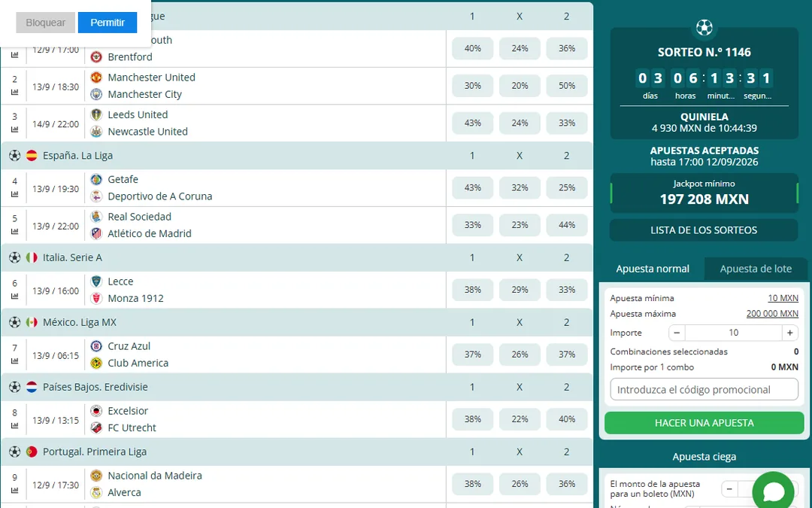Open LISTA DE LOS SORTEOS
The width and height of the screenshot is (812, 508).
click(x=704, y=230)
